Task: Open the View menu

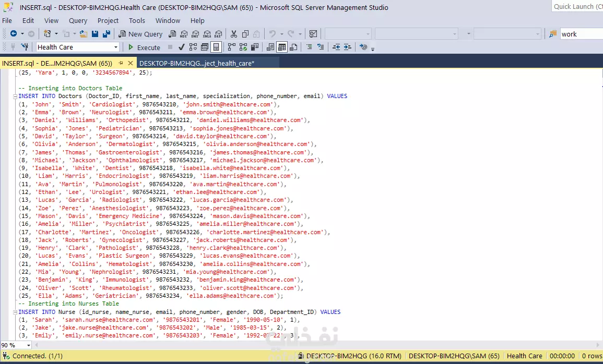Action: click(51, 20)
